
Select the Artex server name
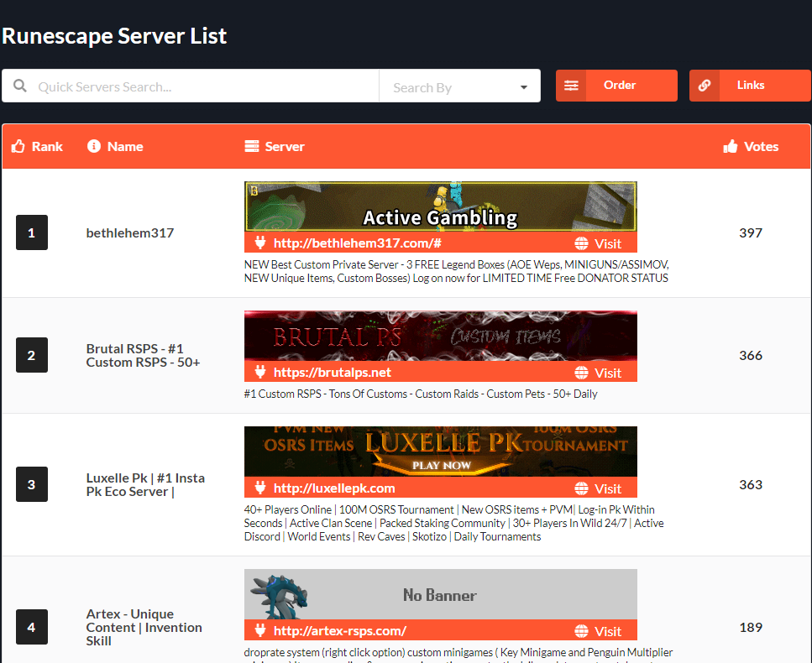[144, 627]
